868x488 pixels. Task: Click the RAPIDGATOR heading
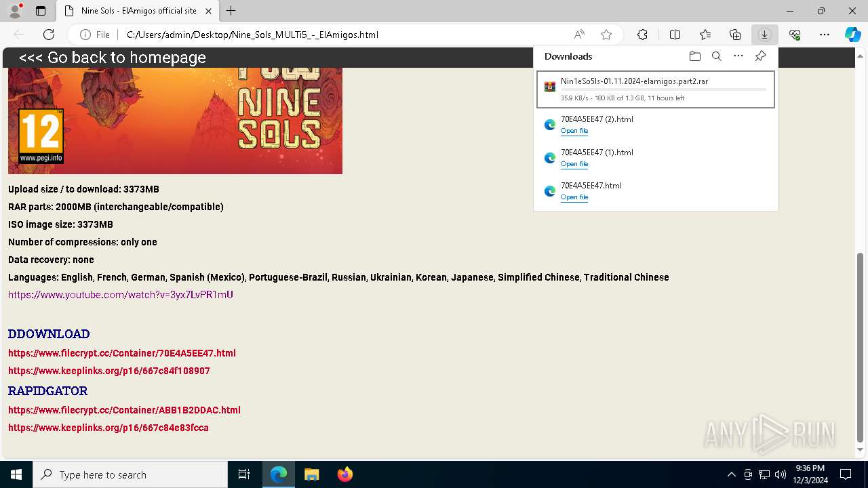(47, 391)
